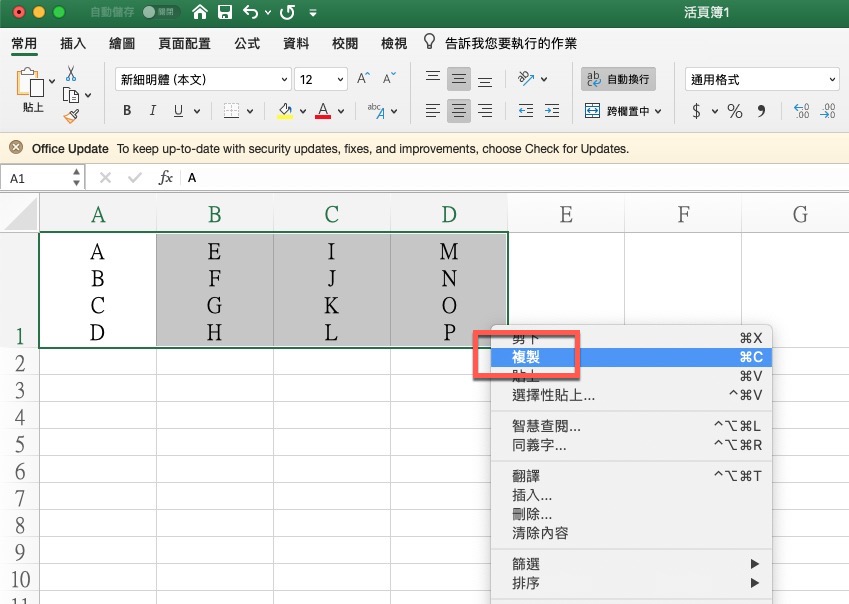Image resolution: width=849 pixels, height=604 pixels.
Task: Click the Increase Indent icon
Action: click(x=551, y=111)
